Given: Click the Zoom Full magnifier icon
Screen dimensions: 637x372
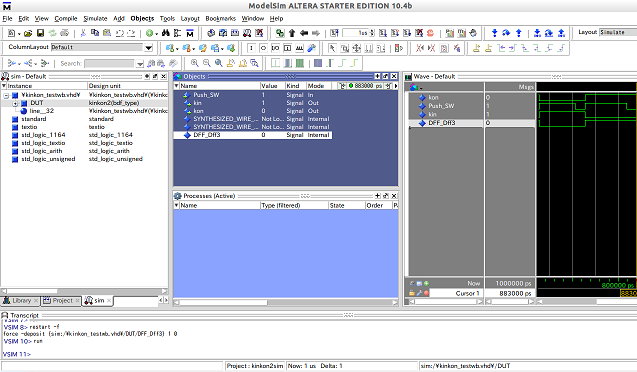Looking at the screenshot, I should (219, 63).
